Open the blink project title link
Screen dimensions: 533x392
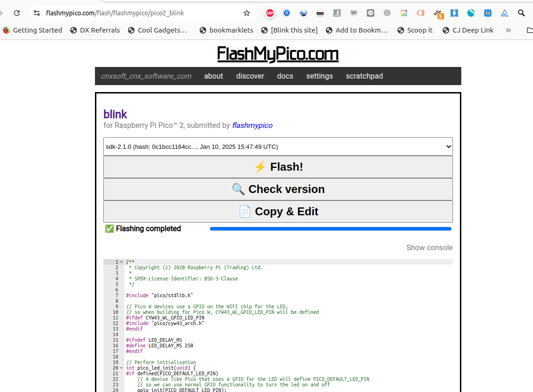pos(115,114)
